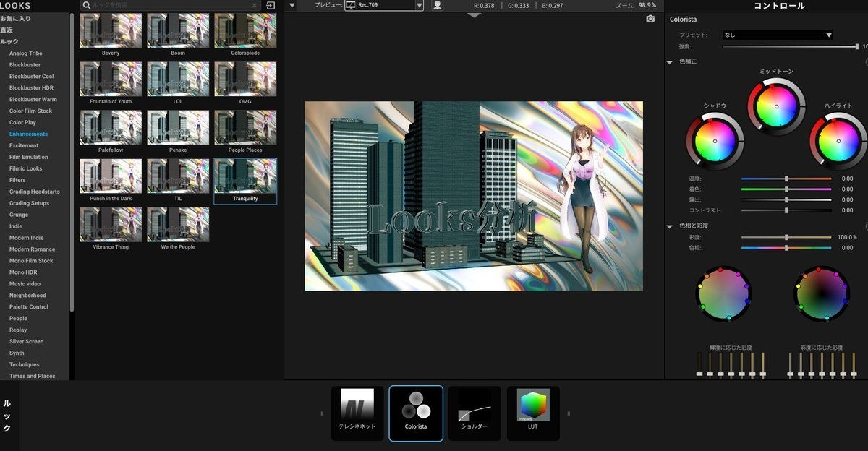
Task: Click the 彩度 value 100.0%
Action: pyautogui.click(x=847, y=237)
